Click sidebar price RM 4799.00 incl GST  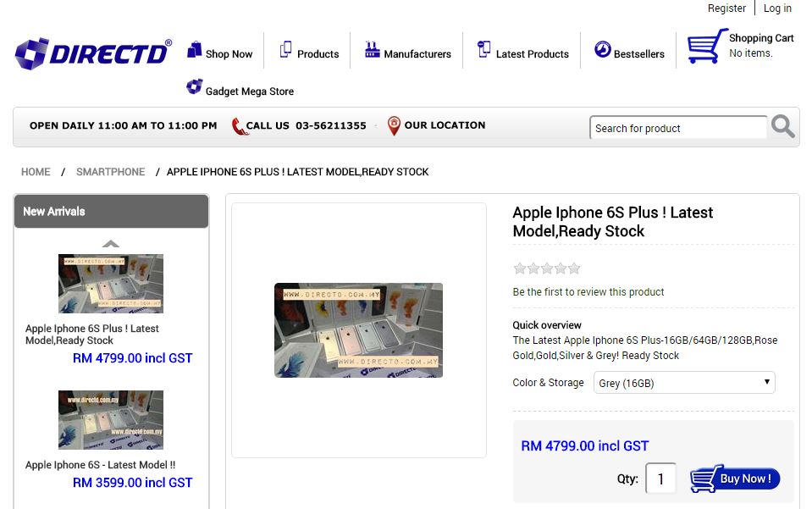pos(133,358)
